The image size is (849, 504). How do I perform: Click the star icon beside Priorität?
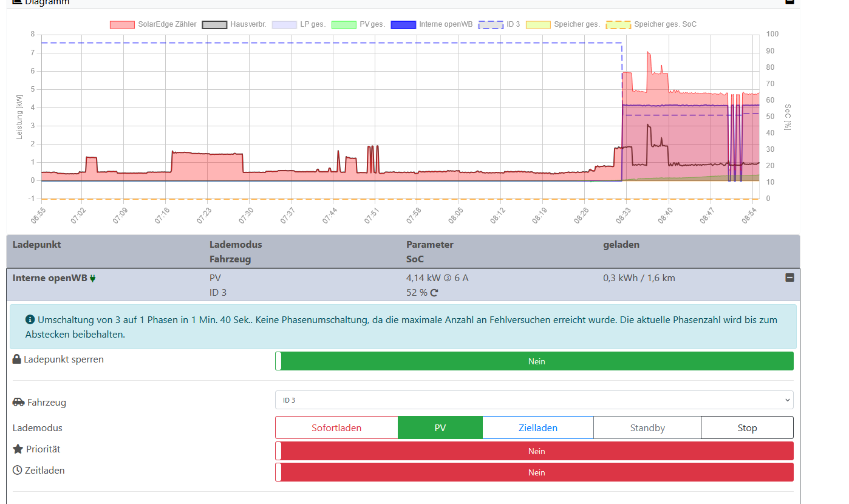point(18,449)
